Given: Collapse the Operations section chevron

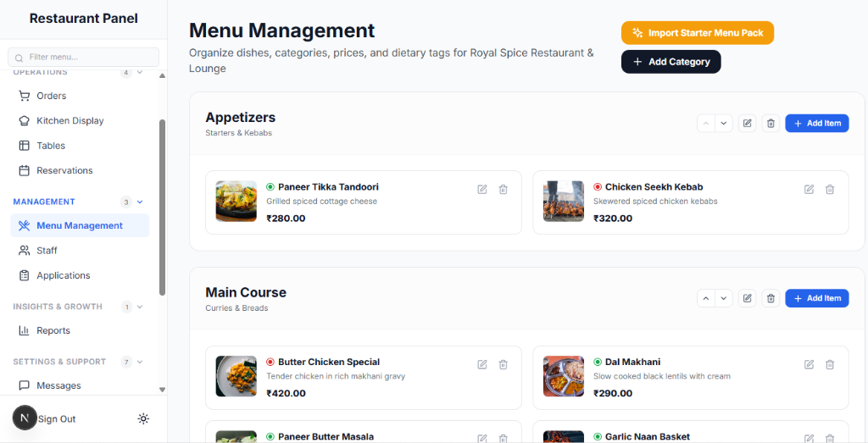Looking at the screenshot, I should 140,72.
